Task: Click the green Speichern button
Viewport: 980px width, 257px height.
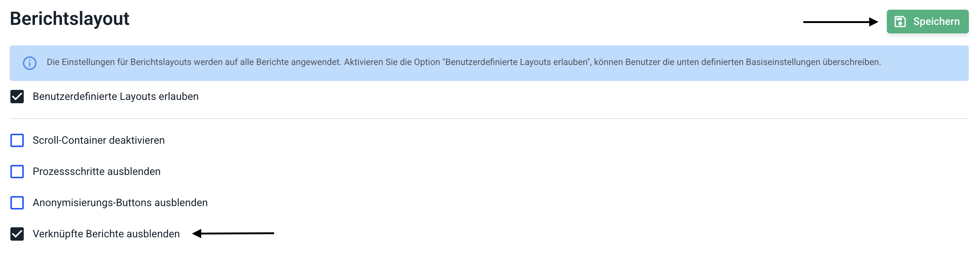Action: tap(927, 22)
